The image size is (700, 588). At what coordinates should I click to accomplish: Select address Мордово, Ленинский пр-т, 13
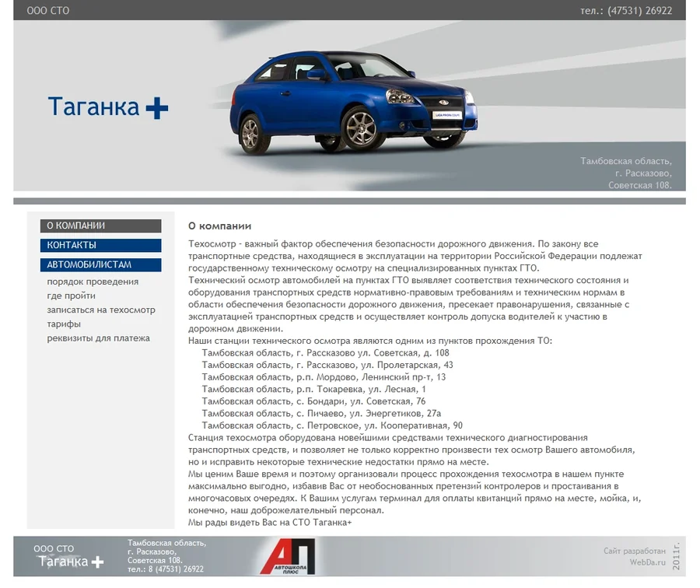tap(324, 376)
